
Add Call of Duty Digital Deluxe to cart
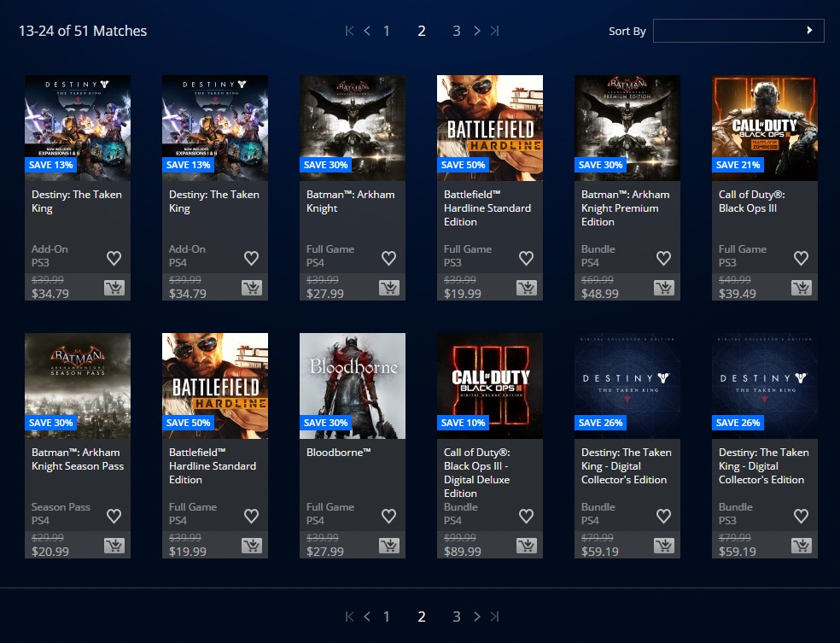pyautogui.click(x=527, y=546)
